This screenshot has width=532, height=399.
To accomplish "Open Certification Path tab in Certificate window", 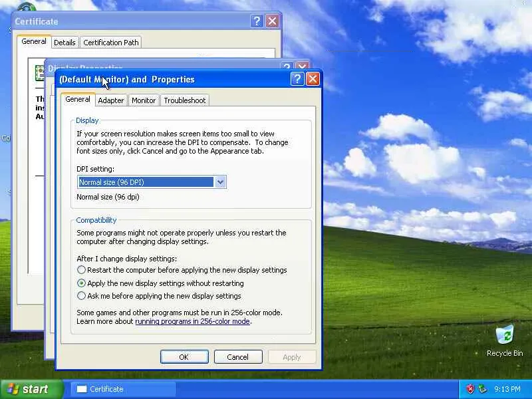I will (111, 43).
